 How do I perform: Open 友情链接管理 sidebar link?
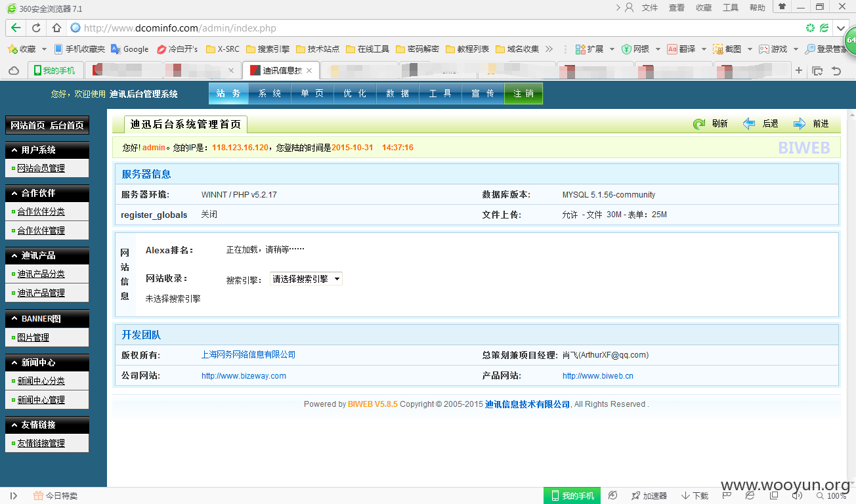click(41, 444)
